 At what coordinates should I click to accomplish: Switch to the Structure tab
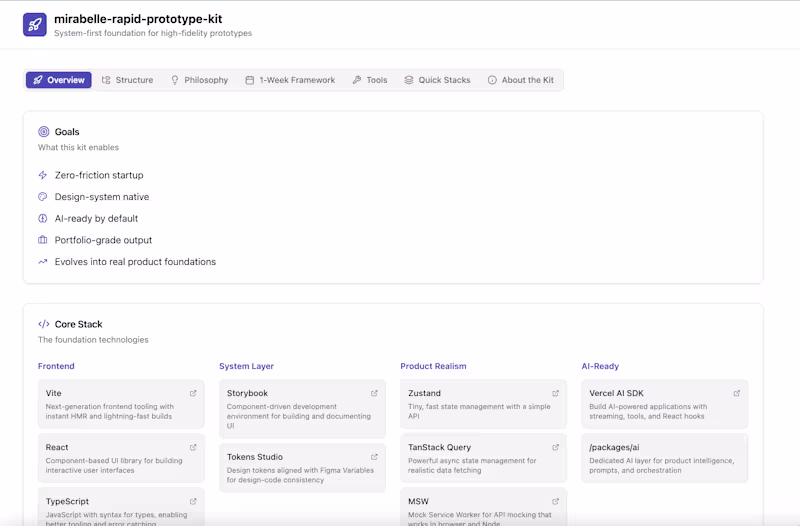127,80
